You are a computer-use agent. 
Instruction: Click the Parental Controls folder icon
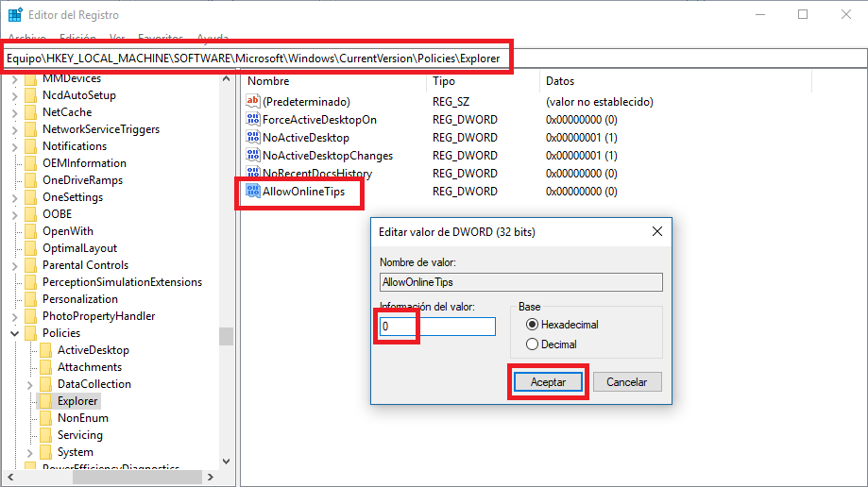click(31, 265)
